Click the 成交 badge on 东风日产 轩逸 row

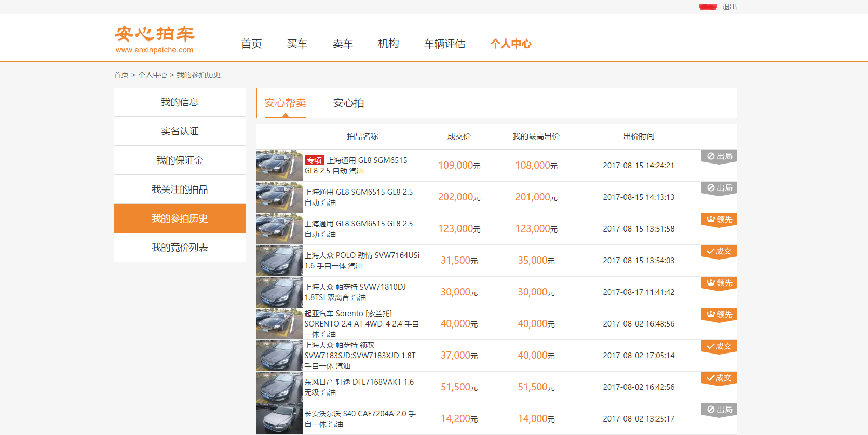(x=719, y=378)
